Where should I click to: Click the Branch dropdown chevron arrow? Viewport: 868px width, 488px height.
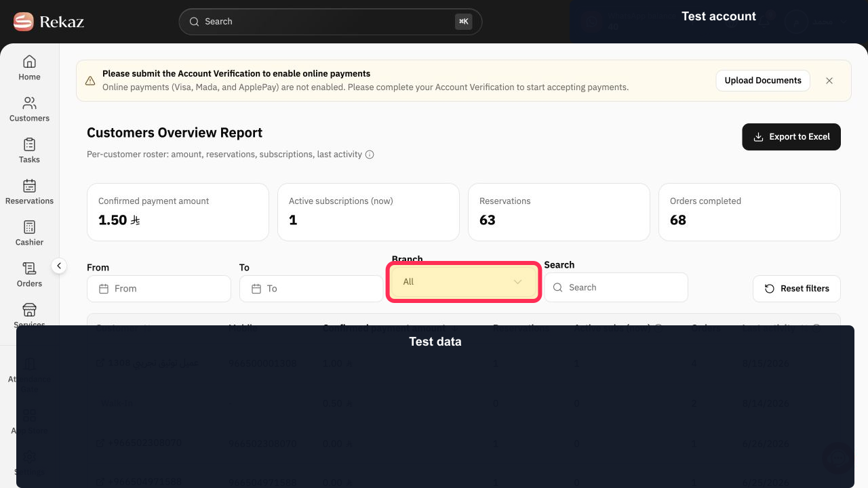tap(517, 282)
